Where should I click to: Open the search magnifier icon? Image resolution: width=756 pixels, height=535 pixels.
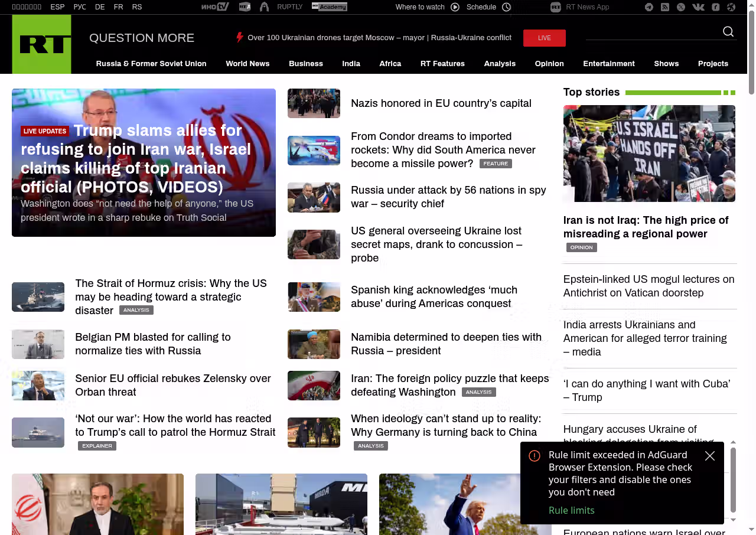click(x=728, y=32)
